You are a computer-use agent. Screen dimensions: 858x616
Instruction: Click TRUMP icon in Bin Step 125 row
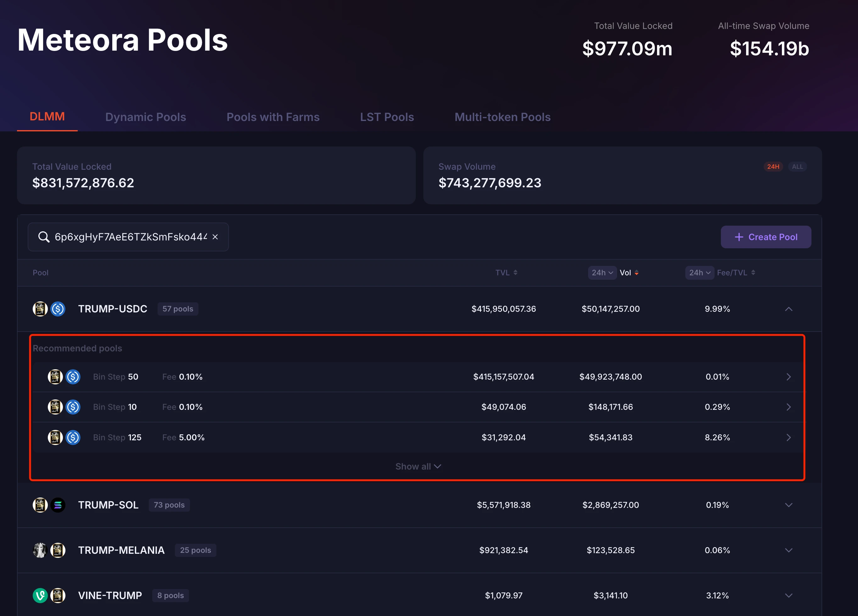55,437
